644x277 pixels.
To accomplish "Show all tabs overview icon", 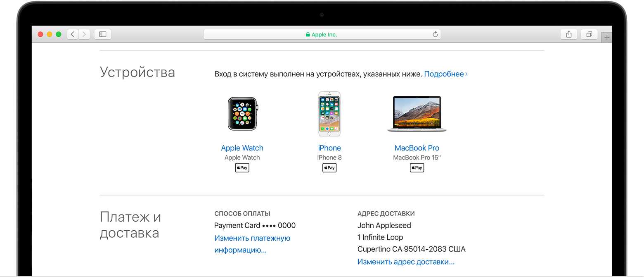I will tap(589, 34).
